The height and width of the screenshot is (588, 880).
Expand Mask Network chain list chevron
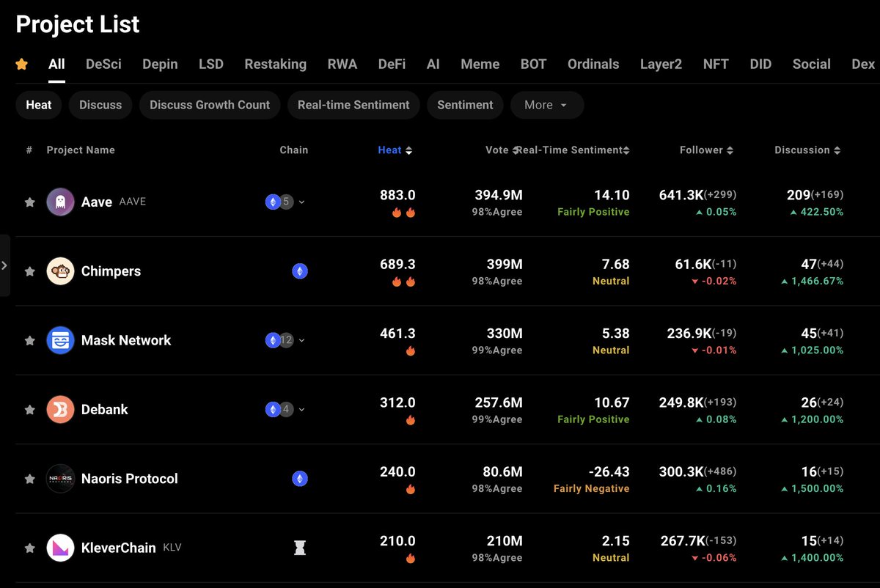point(301,340)
